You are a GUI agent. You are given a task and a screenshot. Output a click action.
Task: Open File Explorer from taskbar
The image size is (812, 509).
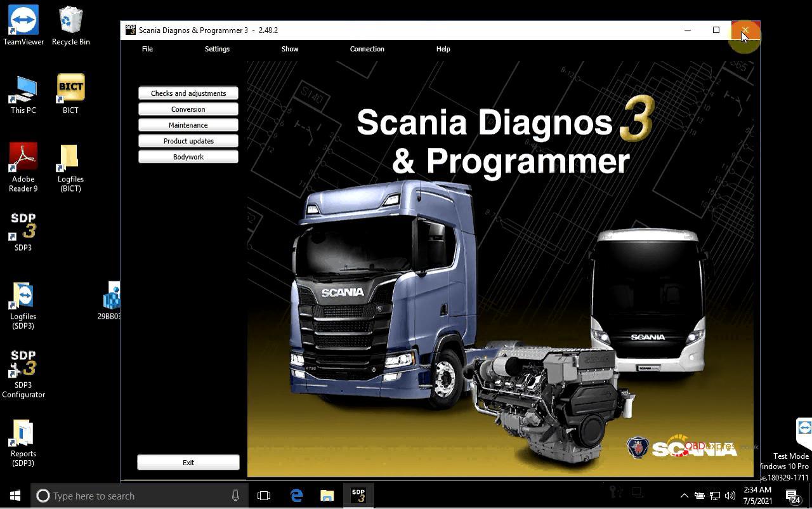pyautogui.click(x=327, y=496)
